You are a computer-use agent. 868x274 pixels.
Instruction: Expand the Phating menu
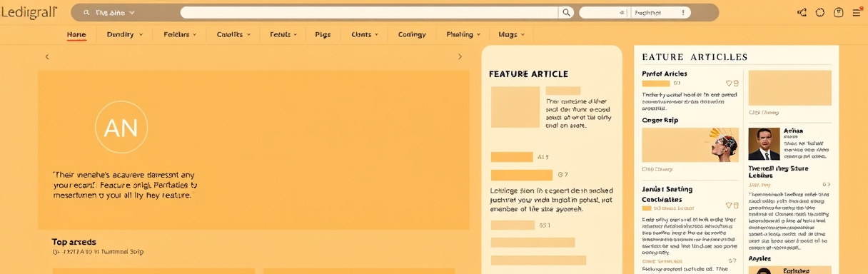click(x=464, y=34)
